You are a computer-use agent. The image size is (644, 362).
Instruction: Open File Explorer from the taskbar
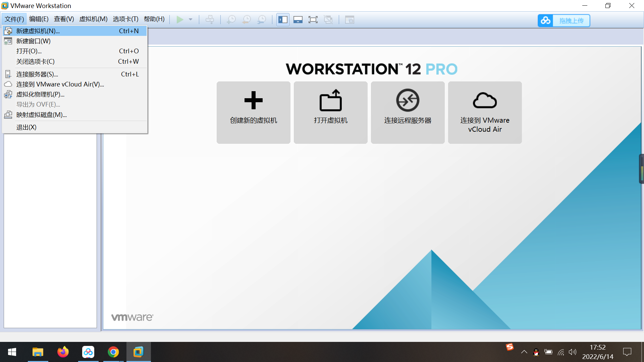coord(38,352)
